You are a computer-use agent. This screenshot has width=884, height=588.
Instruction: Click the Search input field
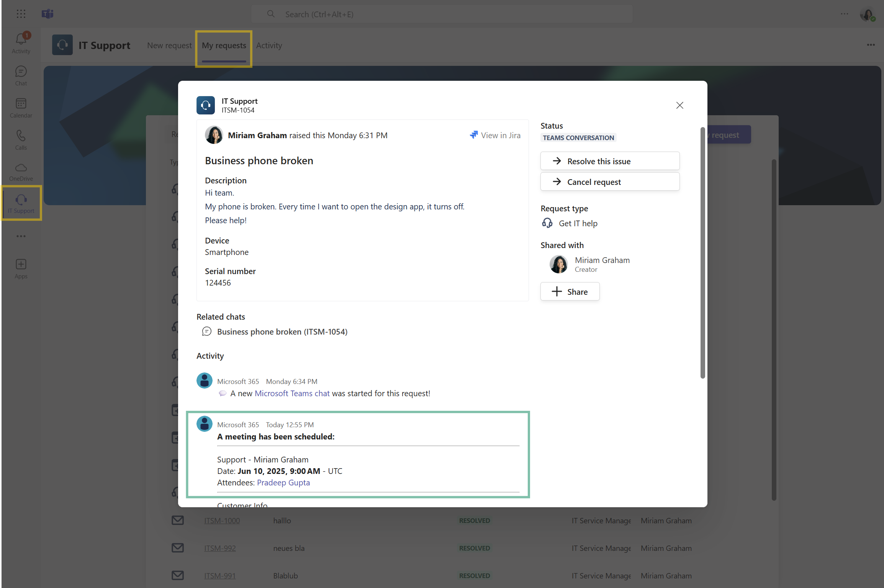[441, 14]
